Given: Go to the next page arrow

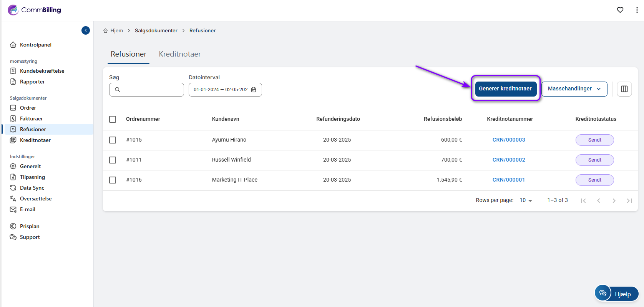Looking at the screenshot, I should 614,200.
